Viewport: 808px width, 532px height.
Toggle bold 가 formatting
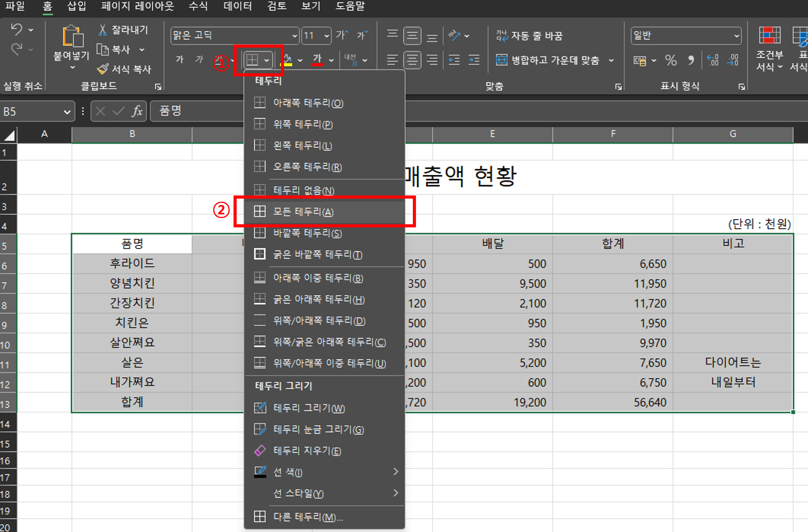click(x=179, y=60)
